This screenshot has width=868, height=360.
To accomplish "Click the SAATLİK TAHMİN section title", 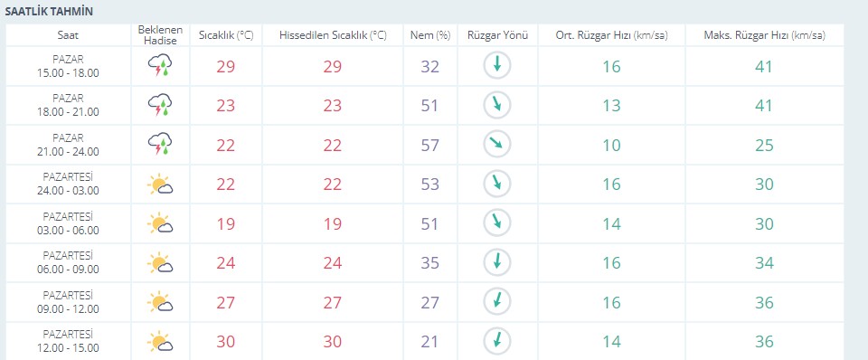I will click(x=49, y=12).
